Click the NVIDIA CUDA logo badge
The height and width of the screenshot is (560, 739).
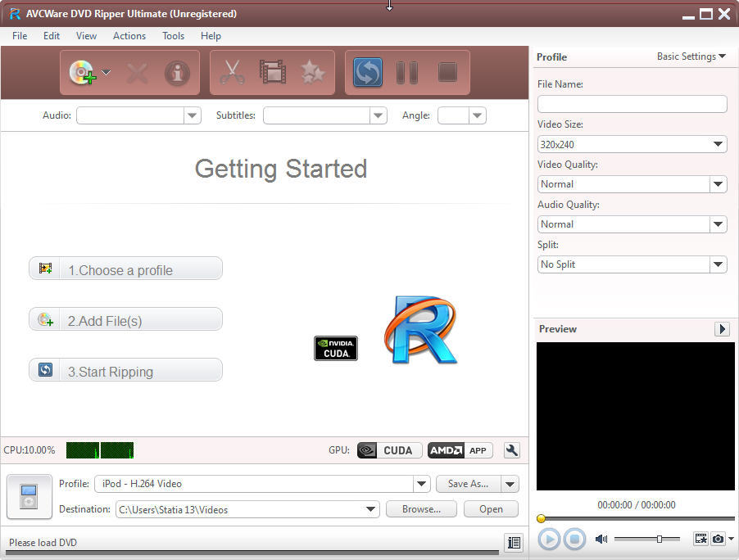[336, 349]
